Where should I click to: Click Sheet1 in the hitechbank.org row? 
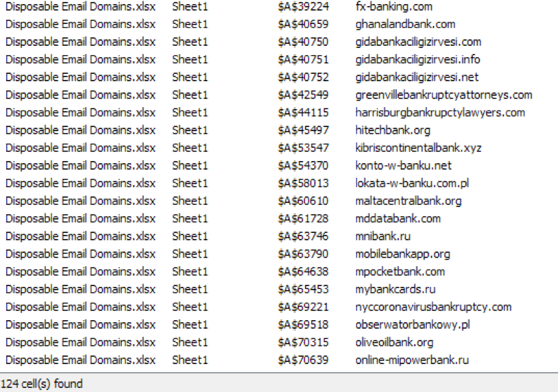(x=190, y=130)
